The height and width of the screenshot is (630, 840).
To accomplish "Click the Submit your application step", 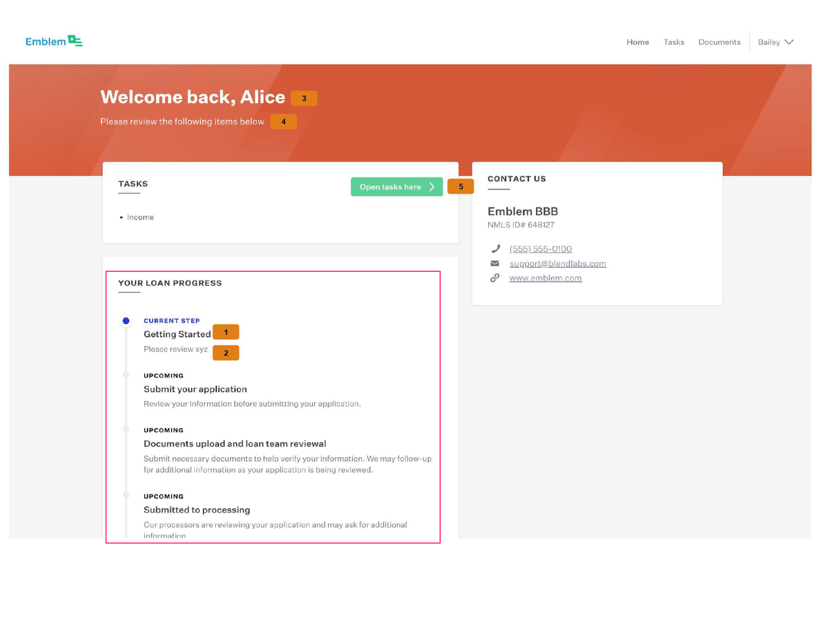I will [195, 389].
